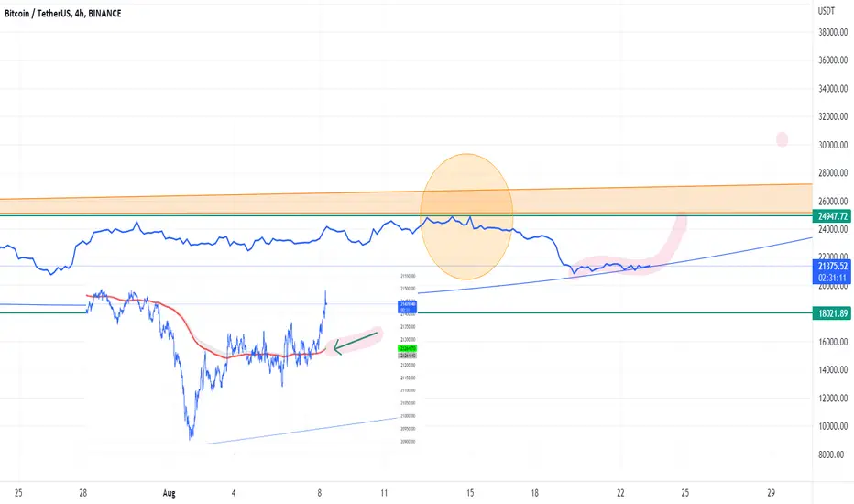Screen dimensions: 854x504
Task: Select the green 18021.89 price tag
Action: coord(832,313)
